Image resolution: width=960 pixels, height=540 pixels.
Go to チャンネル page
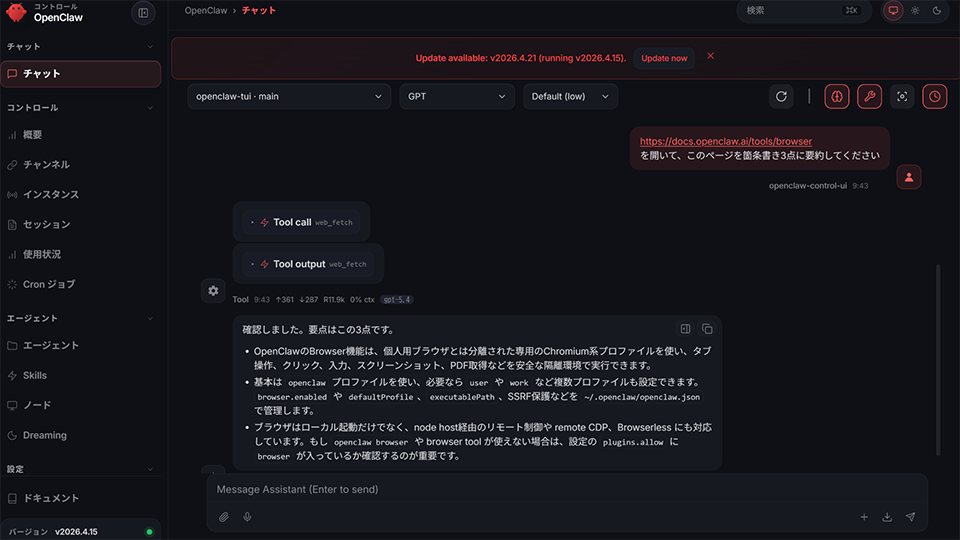click(81, 165)
